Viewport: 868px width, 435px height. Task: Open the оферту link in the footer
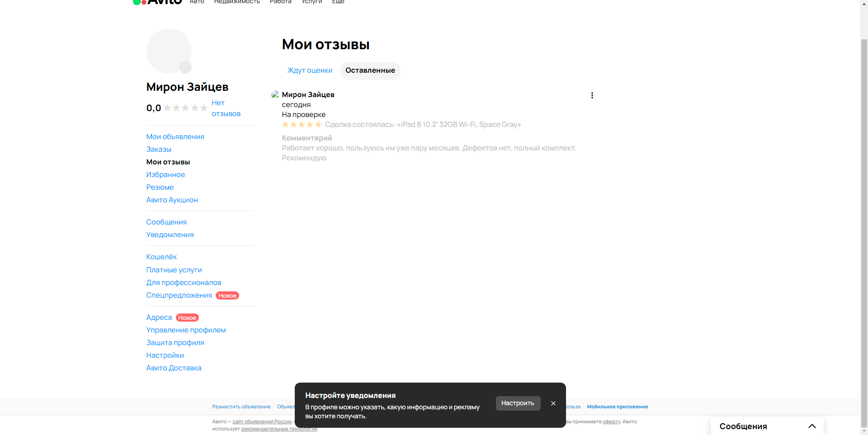(611, 422)
